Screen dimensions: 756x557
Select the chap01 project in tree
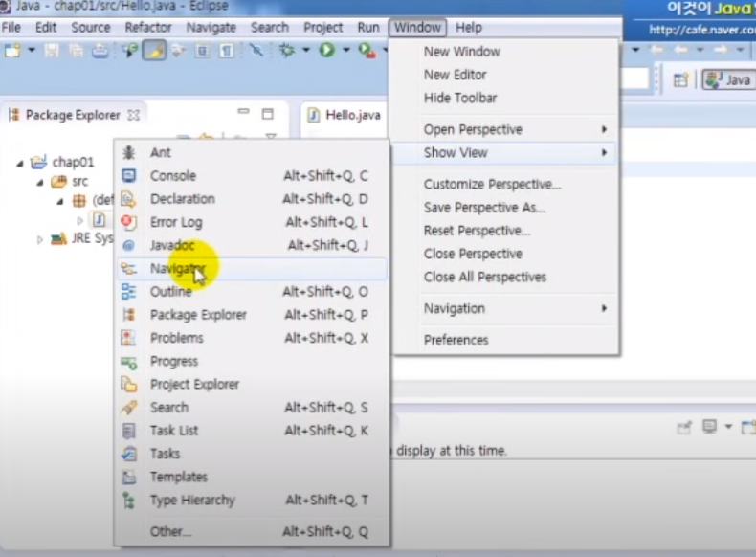tap(62, 162)
